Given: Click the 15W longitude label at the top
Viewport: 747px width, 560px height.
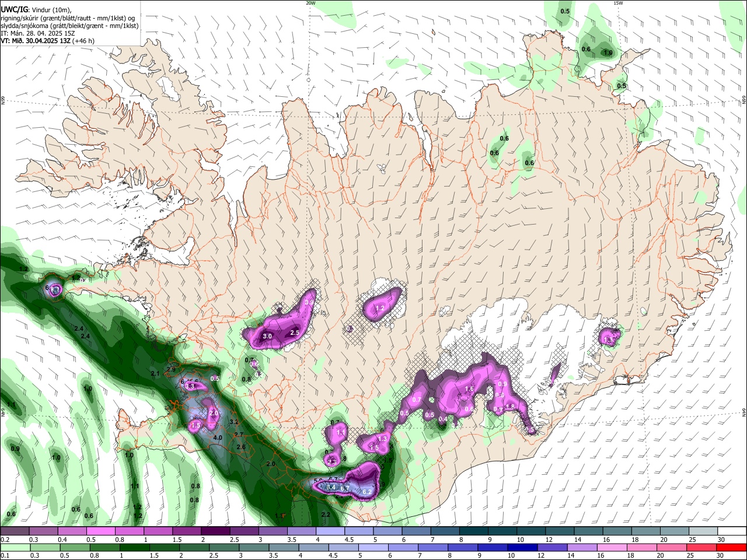Looking at the screenshot, I should pos(618,3).
